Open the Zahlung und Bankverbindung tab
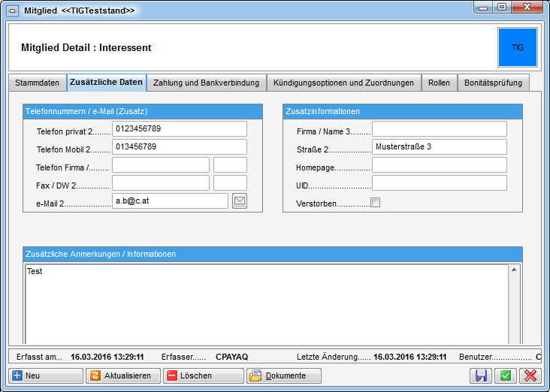The height and width of the screenshot is (392, 550). [206, 83]
